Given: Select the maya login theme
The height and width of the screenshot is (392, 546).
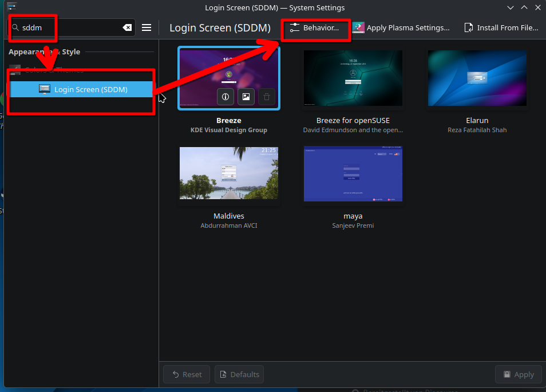Looking at the screenshot, I should coord(353,173).
